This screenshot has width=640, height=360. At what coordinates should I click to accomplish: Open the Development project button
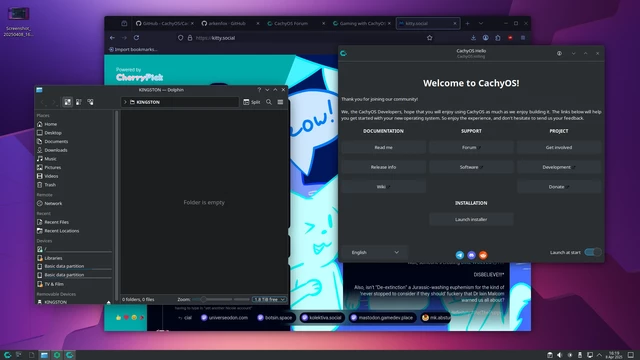pyautogui.click(x=559, y=167)
